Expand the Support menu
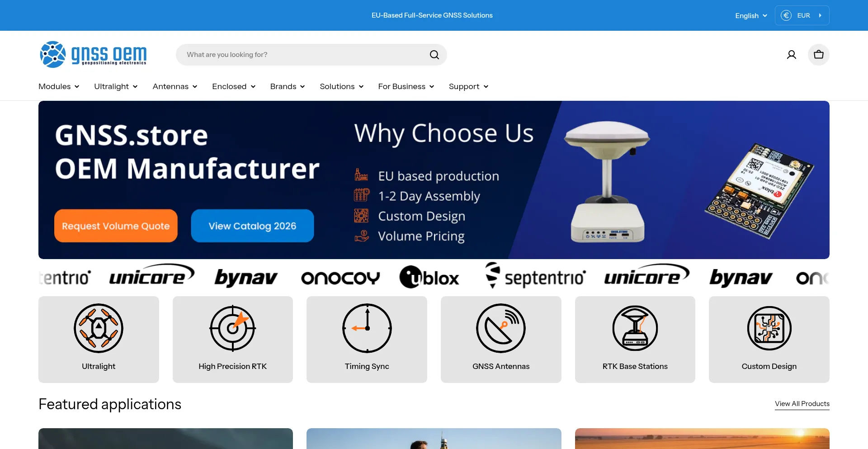The image size is (868, 449). 468,86
